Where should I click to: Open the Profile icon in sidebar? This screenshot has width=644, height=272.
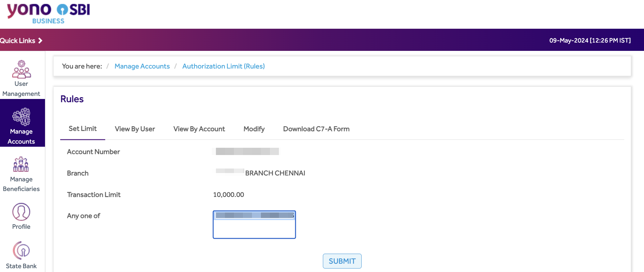coord(21,212)
